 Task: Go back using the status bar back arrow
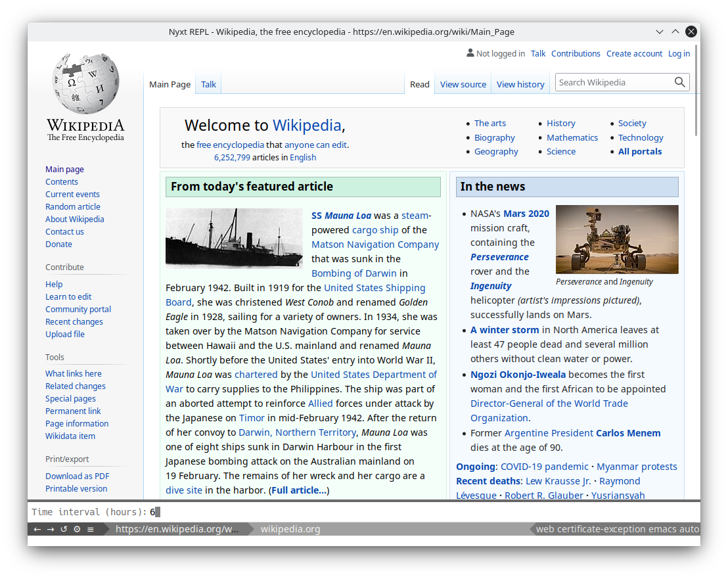point(37,529)
